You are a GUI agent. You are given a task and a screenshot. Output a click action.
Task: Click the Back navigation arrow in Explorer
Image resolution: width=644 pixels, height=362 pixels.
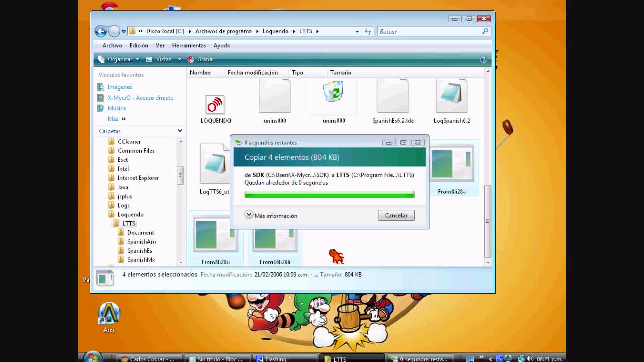(101, 31)
